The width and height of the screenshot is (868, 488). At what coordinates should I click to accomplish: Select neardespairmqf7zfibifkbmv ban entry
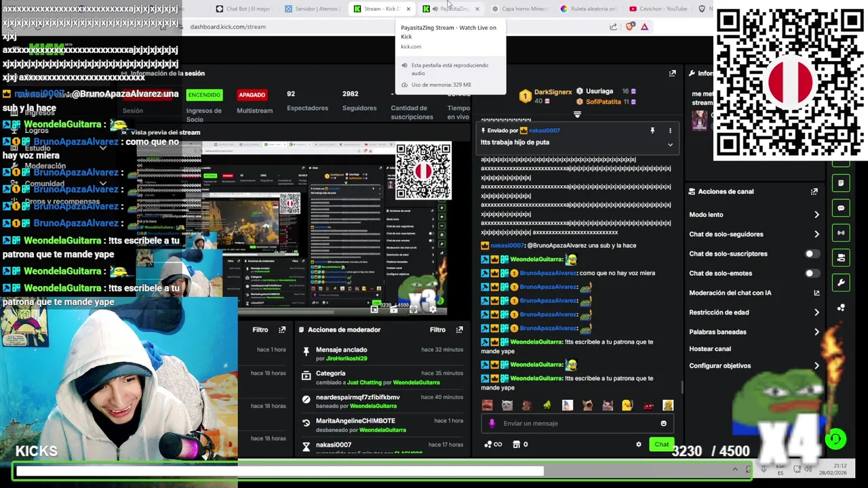click(382, 401)
